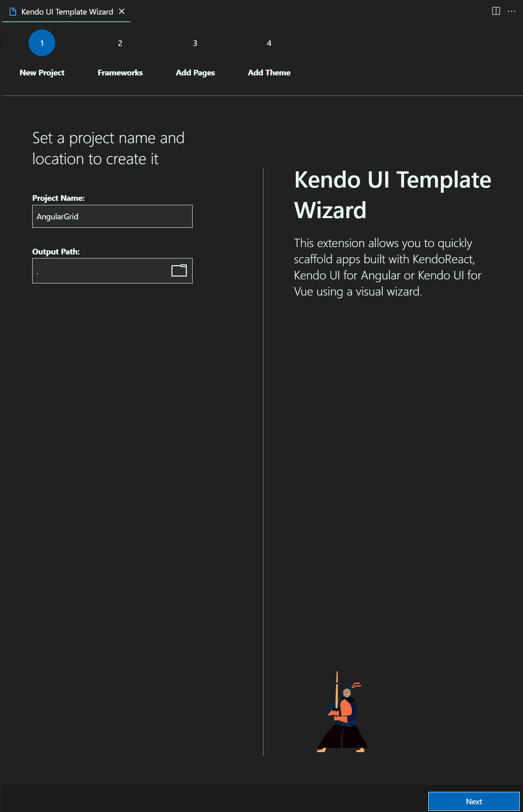Activate the Kendo UI Template Wizard tab title
Image resolution: width=523 pixels, height=812 pixels.
click(67, 12)
